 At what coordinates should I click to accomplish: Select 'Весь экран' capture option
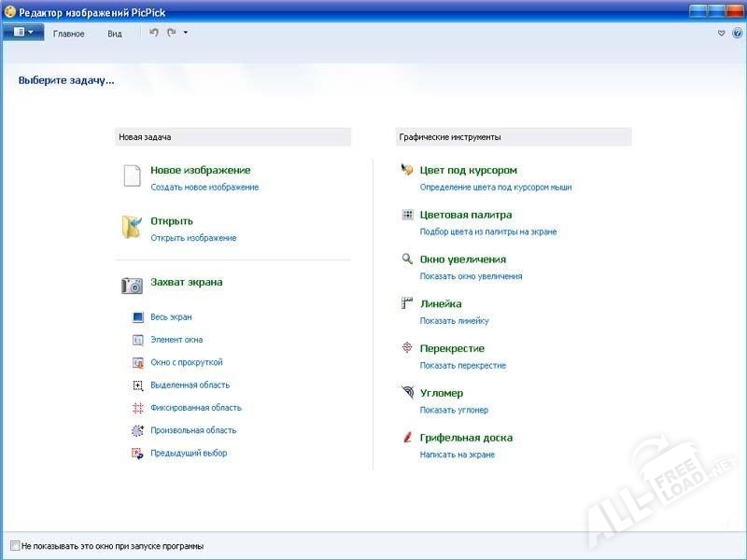(171, 317)
